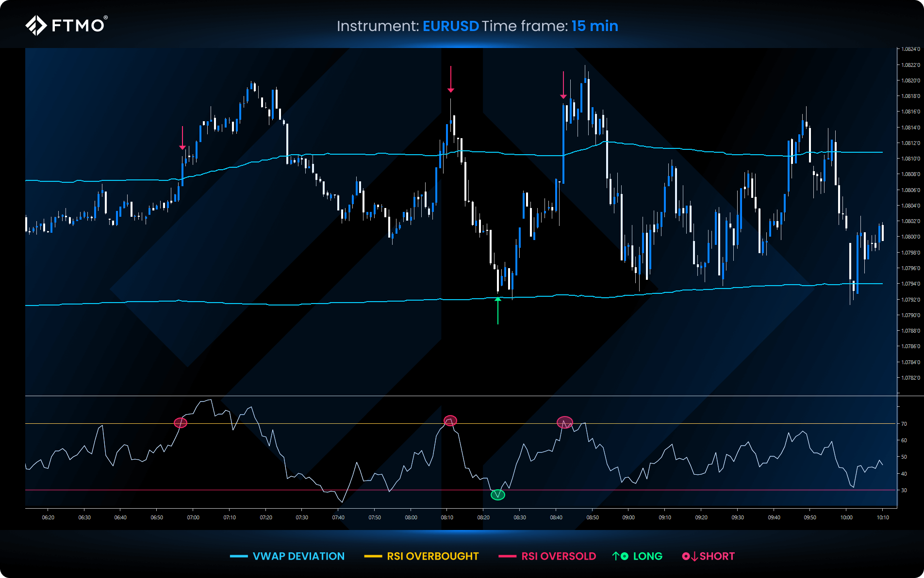Image resolution: width=924 pixels, height=578 pixels.
Task: Click the 10:00 label on the time axis
Action: click(x=846, y=517)
